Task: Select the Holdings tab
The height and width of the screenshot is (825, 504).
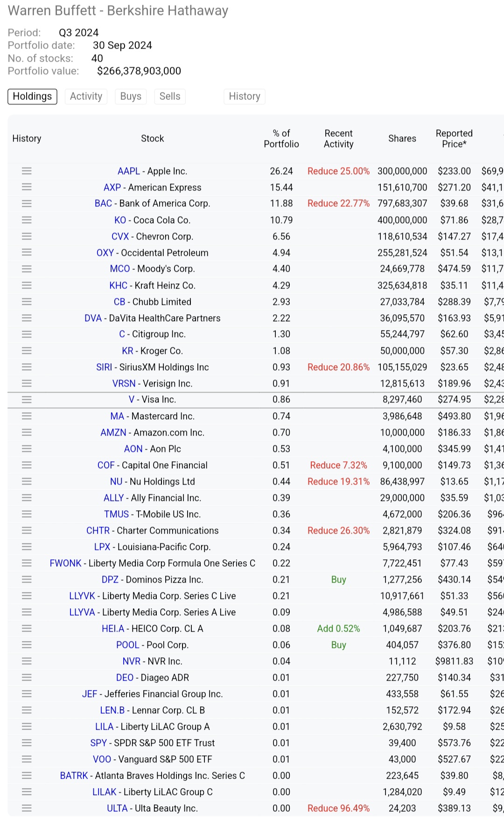Action: 32,96
